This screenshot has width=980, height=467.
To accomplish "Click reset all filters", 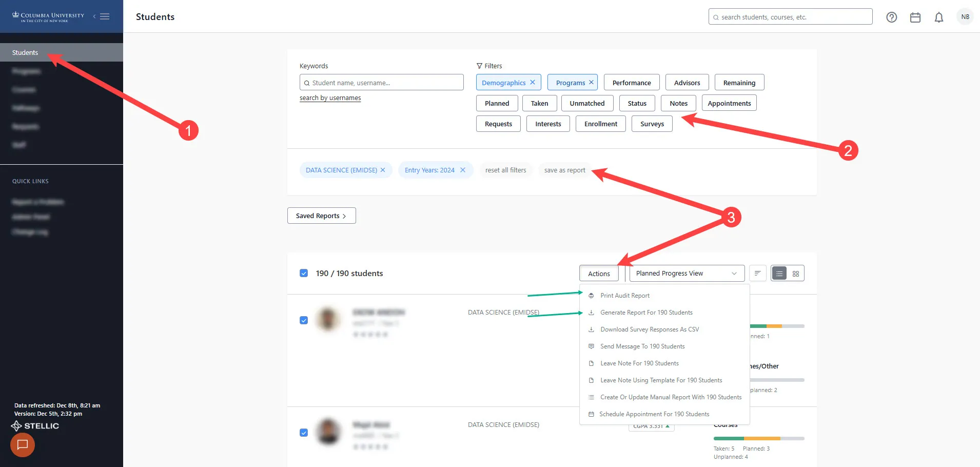I will point(506,170).
